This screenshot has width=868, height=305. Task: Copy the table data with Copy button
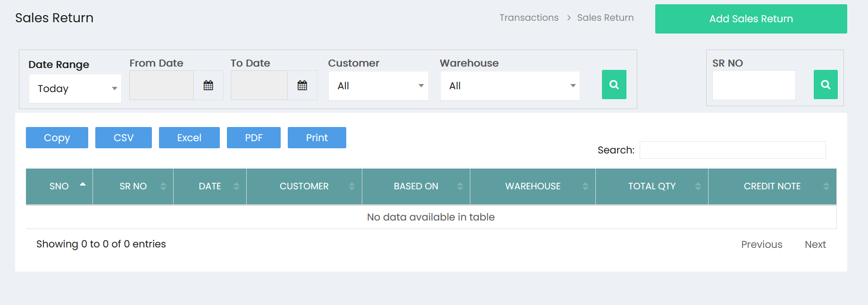57,138
